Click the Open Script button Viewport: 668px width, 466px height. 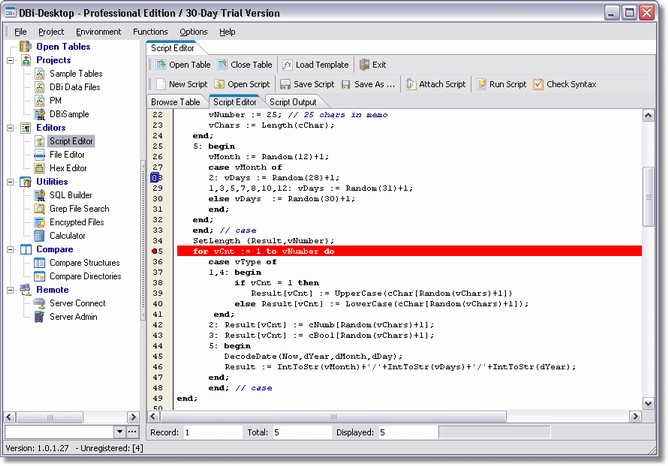[x=242, y=84]
